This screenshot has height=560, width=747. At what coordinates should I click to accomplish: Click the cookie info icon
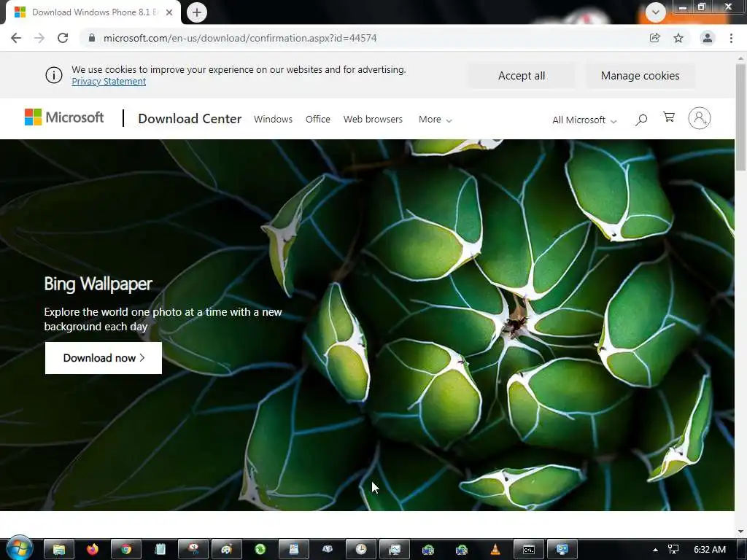(54, 75)
